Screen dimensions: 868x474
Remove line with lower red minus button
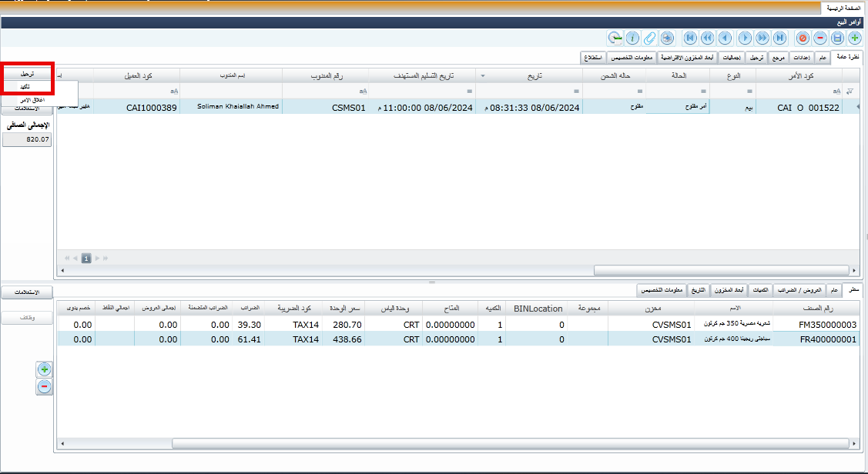(x=45, y=387)
